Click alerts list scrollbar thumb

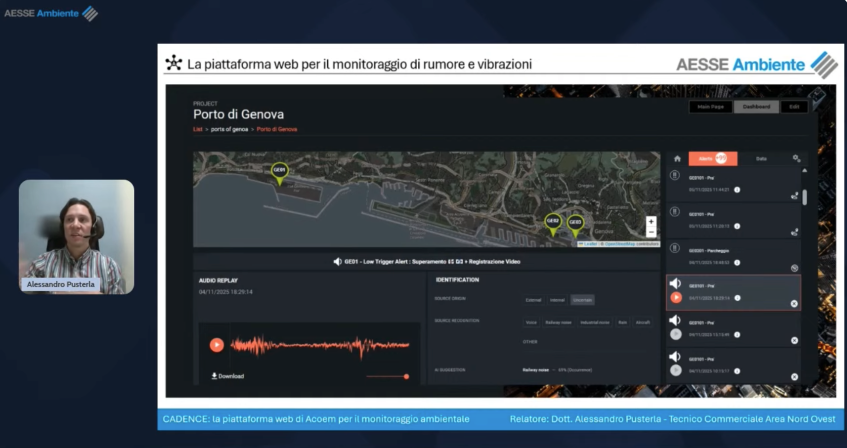[805, 197]
